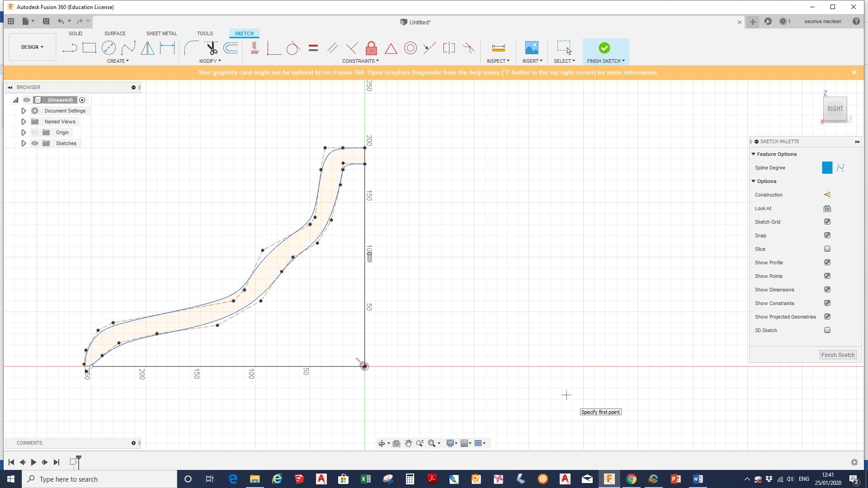
Task: Click the Insert image icon
Action: click(x=532, y=48)
